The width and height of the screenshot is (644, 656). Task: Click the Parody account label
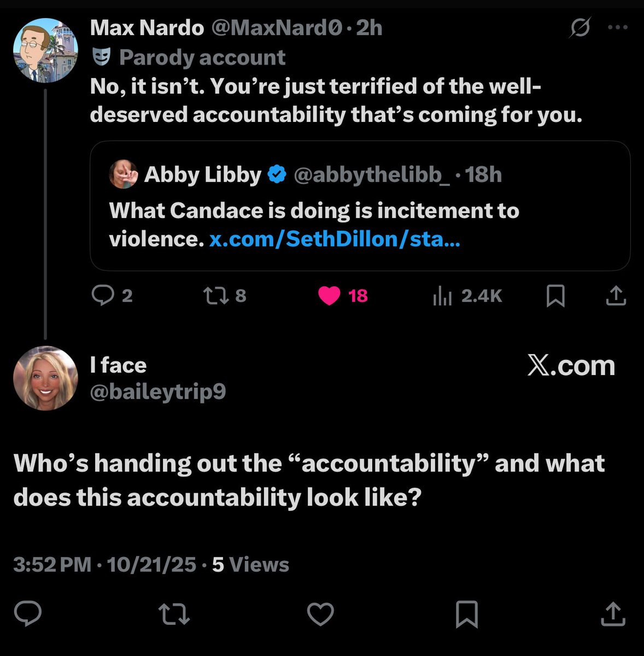[x=202, y=57]
